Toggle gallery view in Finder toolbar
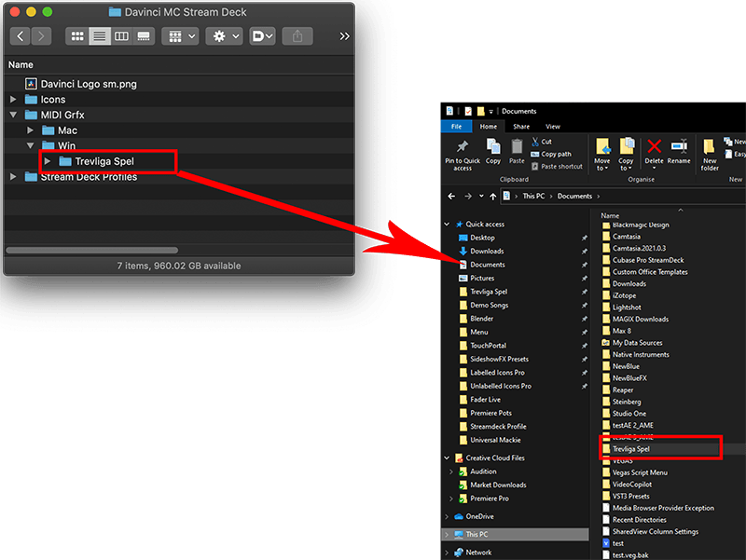This screenshot has height=560, width=746. [144, 36]
